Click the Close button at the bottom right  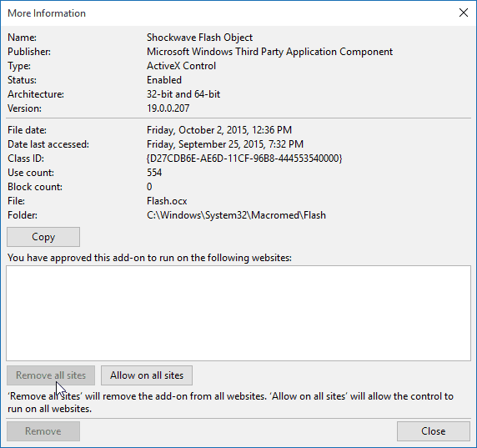click(x=433, y=431)
